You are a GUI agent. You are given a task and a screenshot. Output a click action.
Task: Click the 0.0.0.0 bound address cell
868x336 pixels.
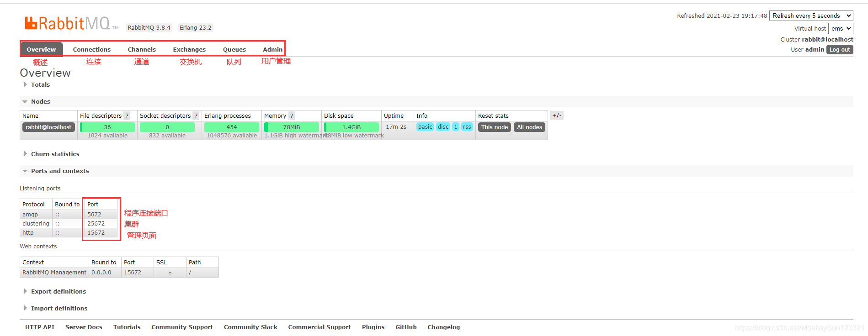click(105, 272)
